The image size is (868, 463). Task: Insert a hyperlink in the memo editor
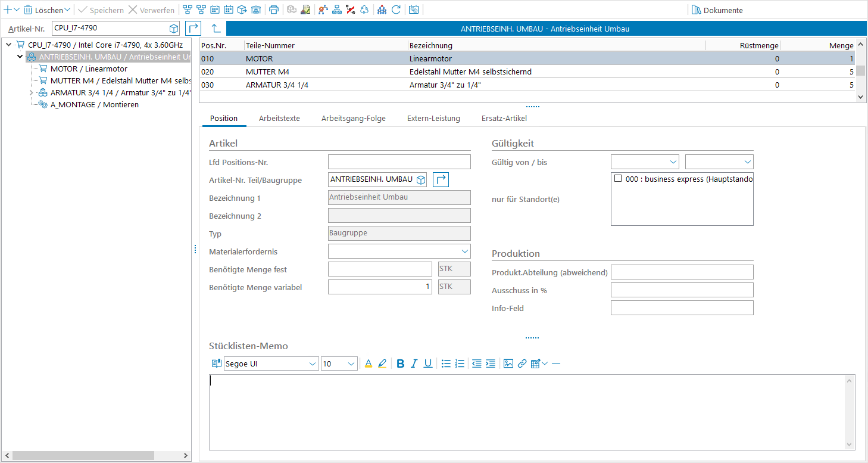[x=522, y=363]
